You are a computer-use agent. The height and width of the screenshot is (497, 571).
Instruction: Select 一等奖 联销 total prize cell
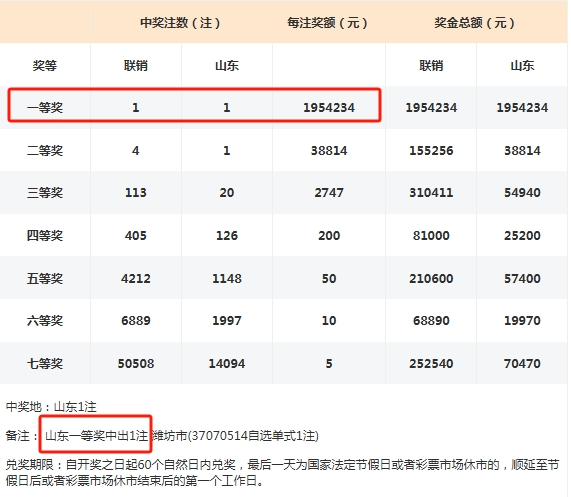pyautogui.click(x=431, y=108)
